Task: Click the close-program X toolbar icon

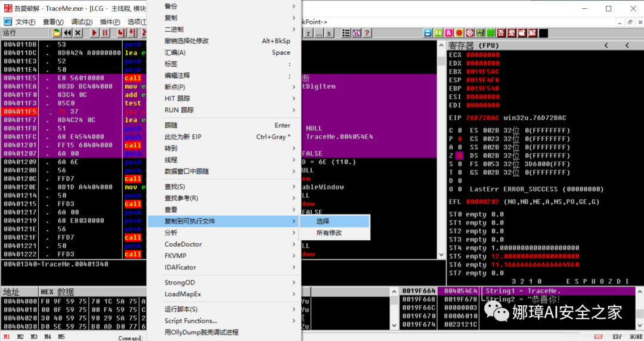Action: point(78,33)
